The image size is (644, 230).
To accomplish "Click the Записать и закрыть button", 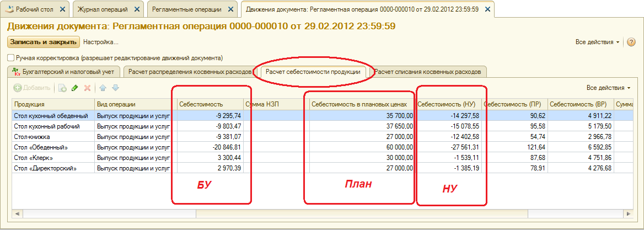I will tap(44, 42).
